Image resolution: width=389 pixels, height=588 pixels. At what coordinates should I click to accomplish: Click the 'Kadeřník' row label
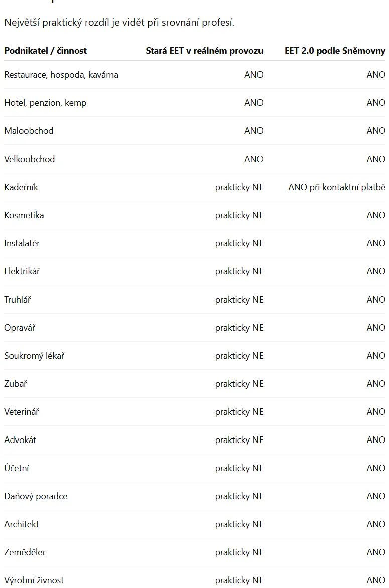pos(21,187)
